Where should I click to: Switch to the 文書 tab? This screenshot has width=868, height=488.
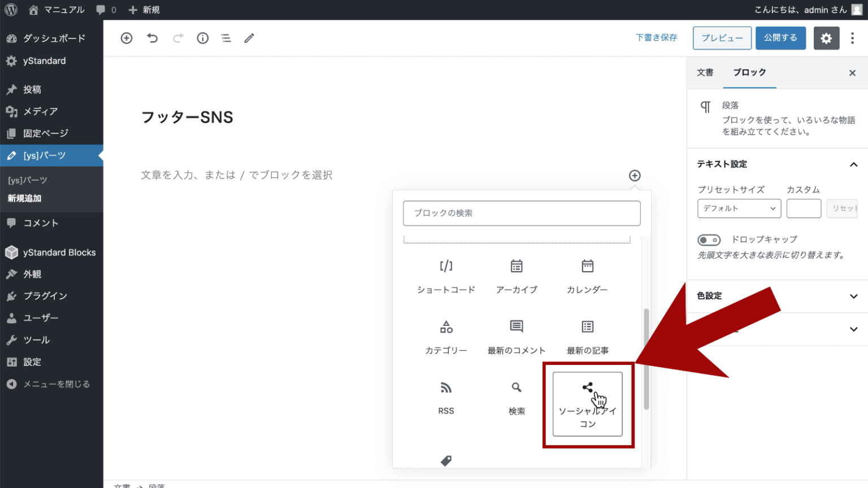705,72
